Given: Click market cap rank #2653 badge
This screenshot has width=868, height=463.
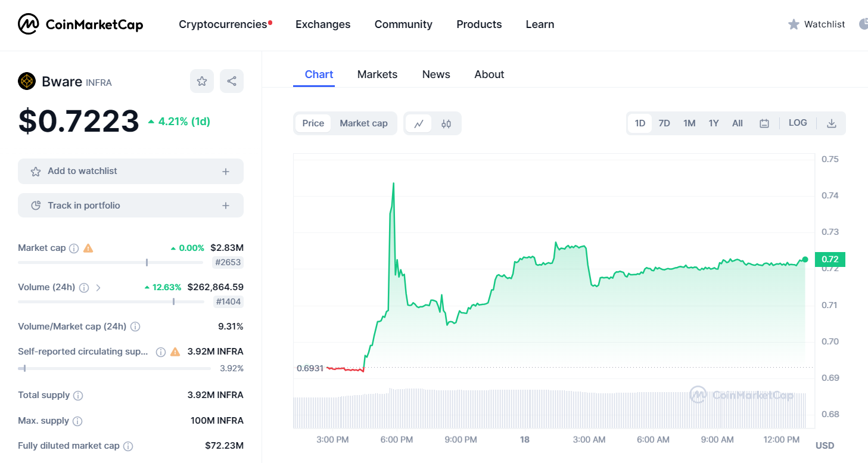Looking at the screenshot, I should 228,262.
